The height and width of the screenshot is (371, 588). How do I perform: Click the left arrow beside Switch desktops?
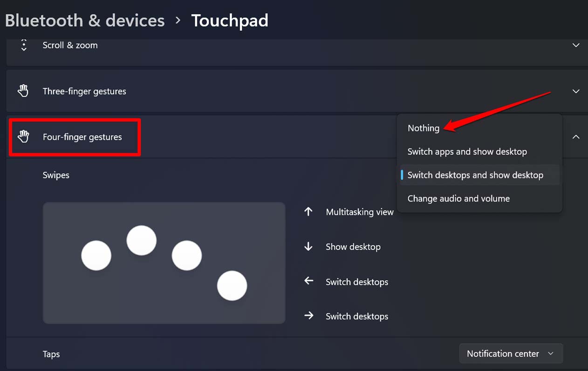tap(308, 281)
